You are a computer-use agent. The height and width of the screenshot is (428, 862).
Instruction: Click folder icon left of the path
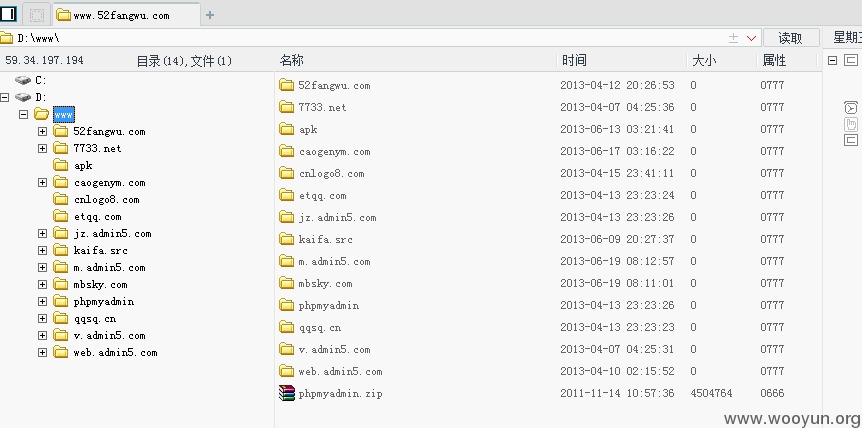point(6,38)
